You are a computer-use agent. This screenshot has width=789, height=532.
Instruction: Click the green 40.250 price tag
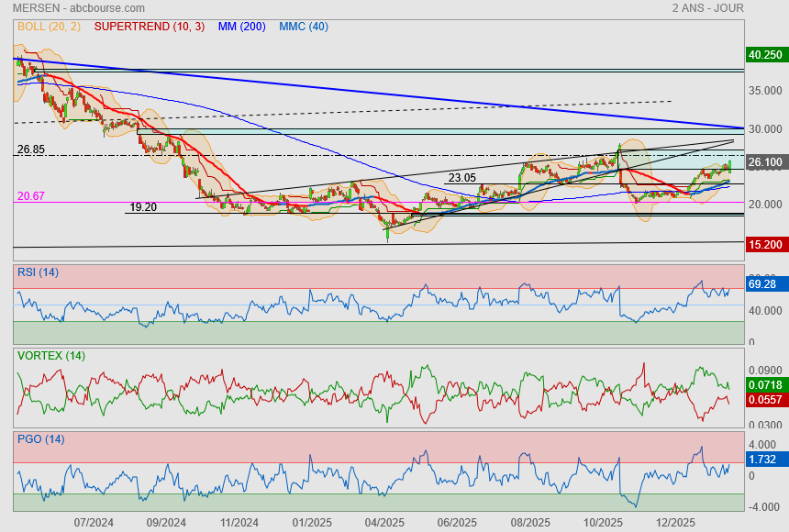point(765,55)
